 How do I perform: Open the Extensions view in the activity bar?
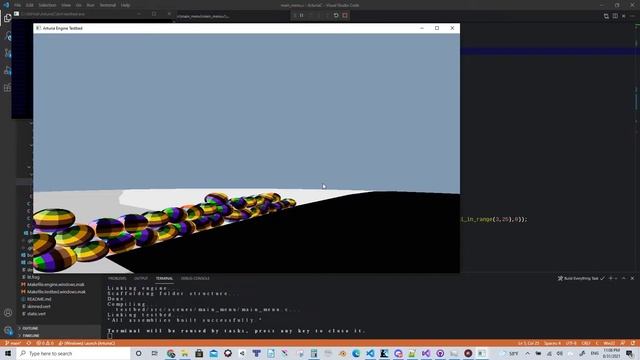click(x=7, y=88)
